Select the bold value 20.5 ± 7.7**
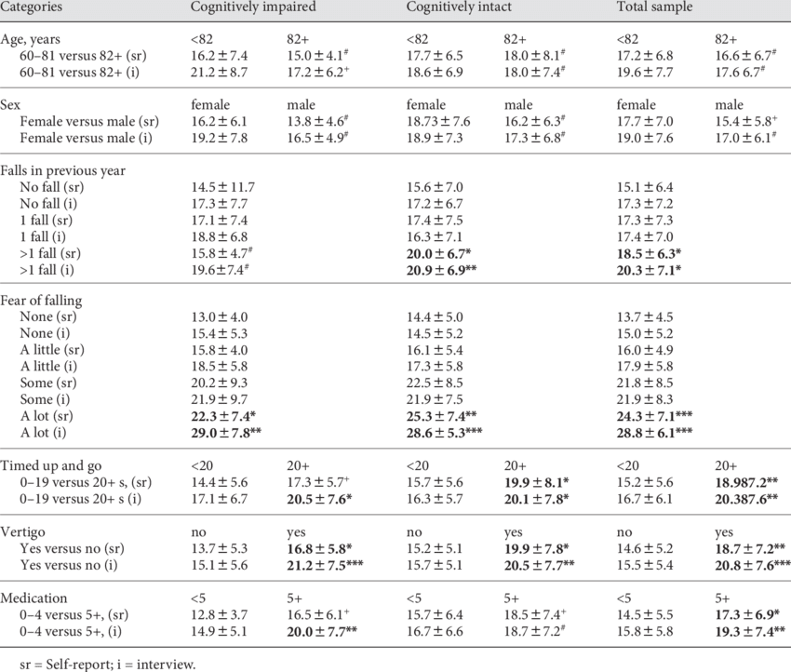Screen dimensions: 791x672 click(x=539, y=566)
